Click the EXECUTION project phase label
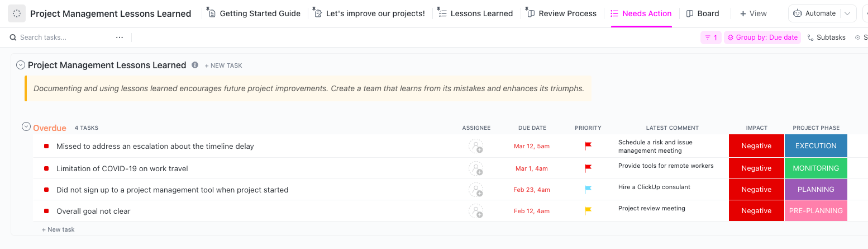Image resolution: width=868 pixels, height=249 pixels. click(815, 146)
